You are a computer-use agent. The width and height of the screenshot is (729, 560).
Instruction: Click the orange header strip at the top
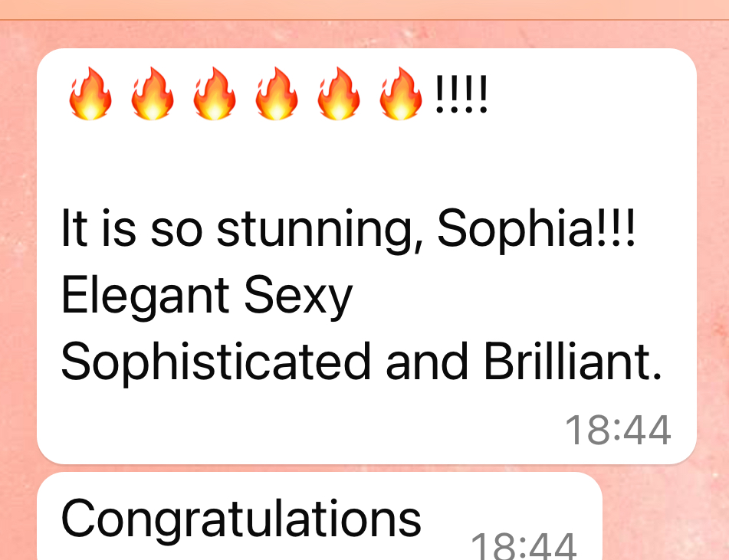365,9
